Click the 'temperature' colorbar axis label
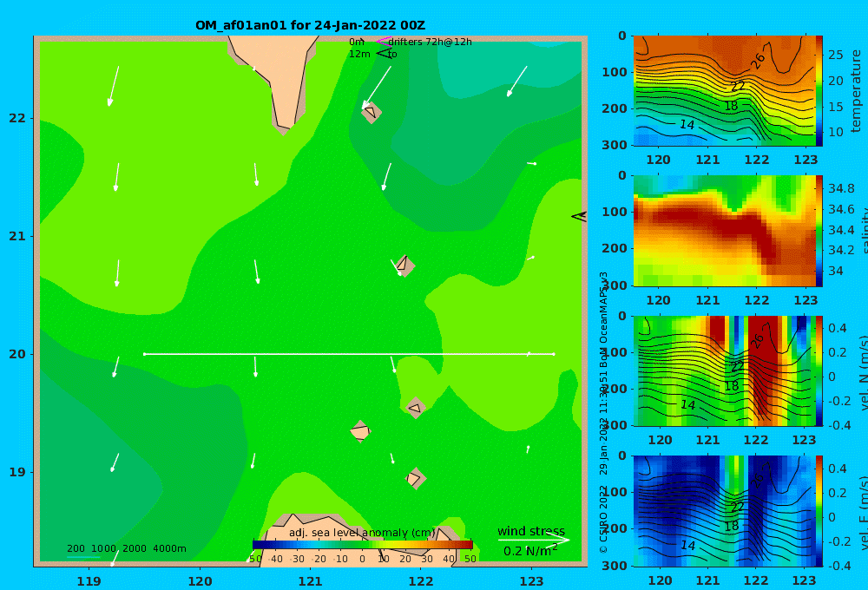Screen dimensions: 868x590 coord(856,91)
